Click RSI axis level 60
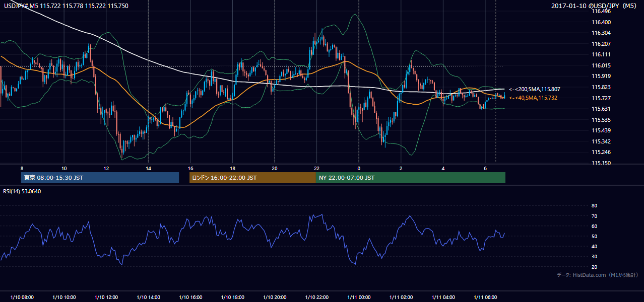This screenshot has height=302, width=644. (594, 226)
